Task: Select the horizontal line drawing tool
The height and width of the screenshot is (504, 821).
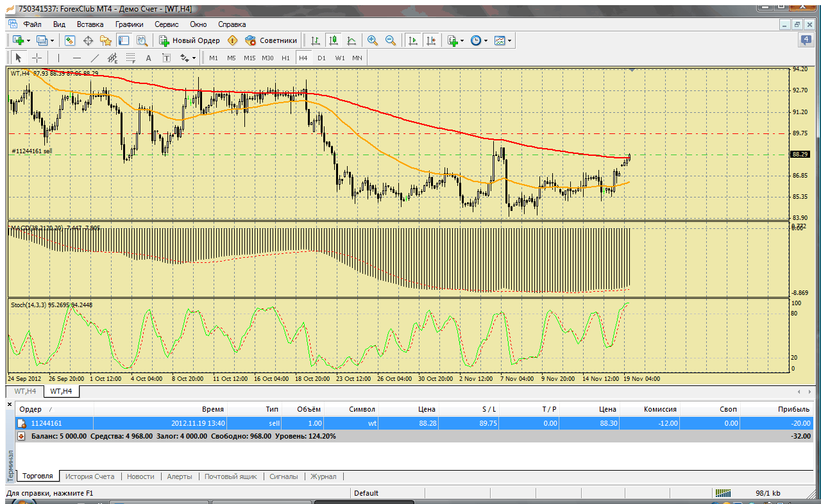Action: 77,58
